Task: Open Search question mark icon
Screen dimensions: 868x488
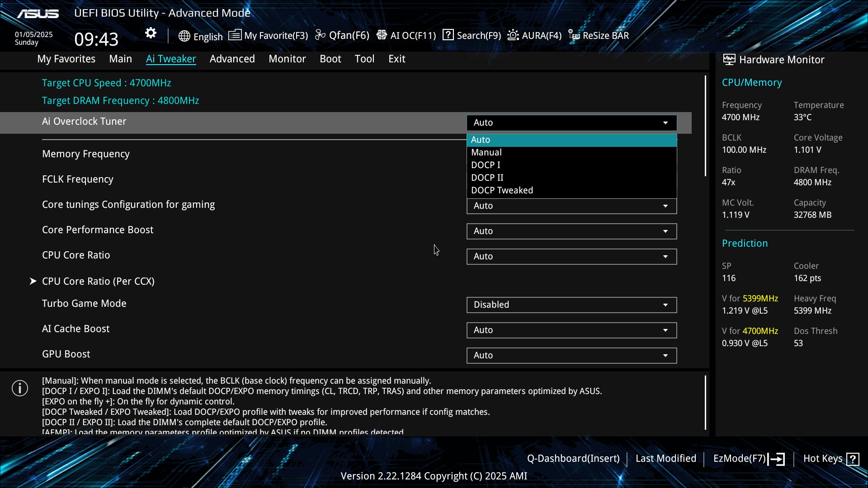Action: coord(448,35)
